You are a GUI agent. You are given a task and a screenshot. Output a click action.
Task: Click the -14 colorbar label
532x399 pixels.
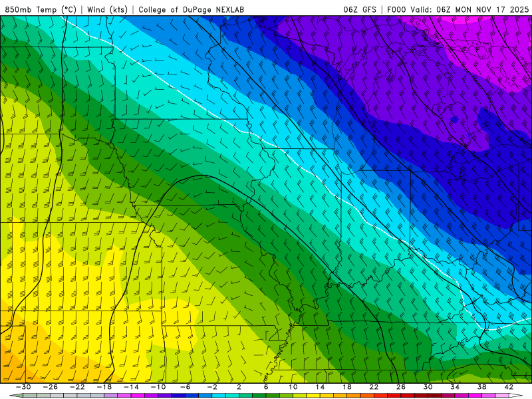pos(131,387)
